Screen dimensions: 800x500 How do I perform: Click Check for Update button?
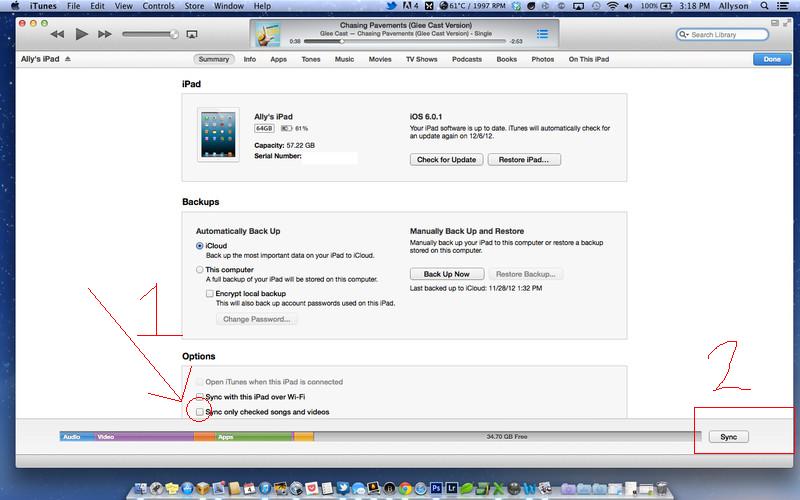(x=446, y=160)
